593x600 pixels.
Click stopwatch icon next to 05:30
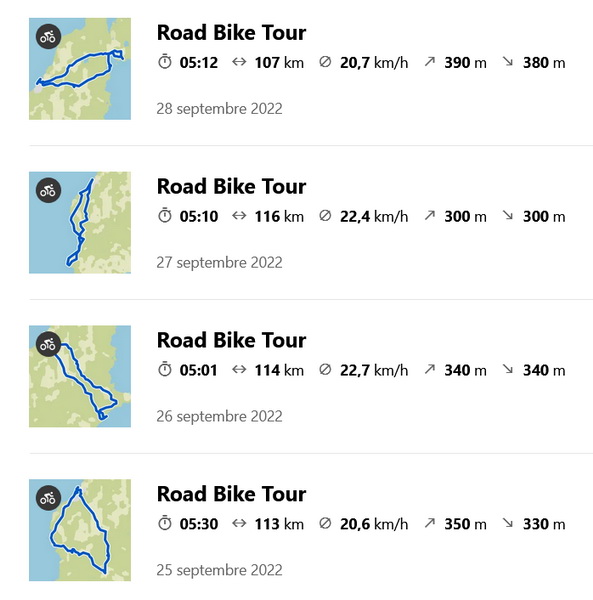165,523
